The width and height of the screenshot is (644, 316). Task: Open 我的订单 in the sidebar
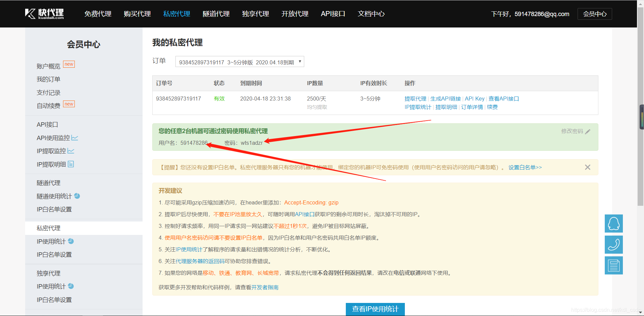[x=48, y=79]
